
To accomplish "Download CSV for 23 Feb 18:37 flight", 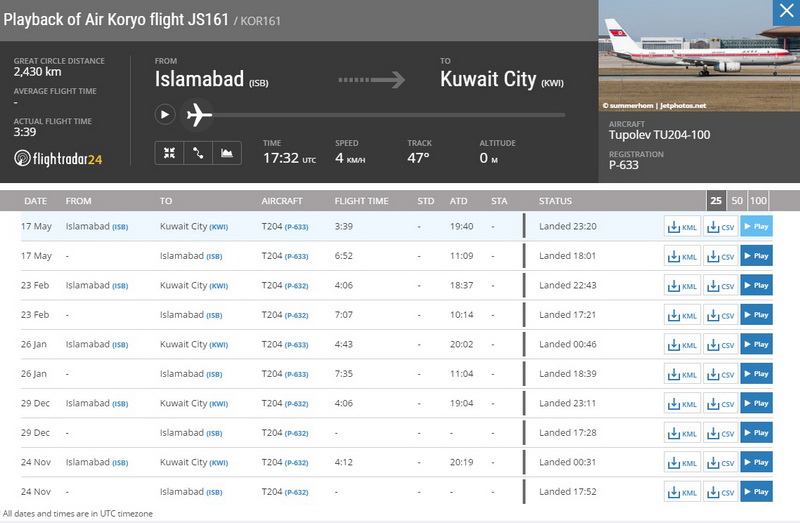I will coord(720,286).
